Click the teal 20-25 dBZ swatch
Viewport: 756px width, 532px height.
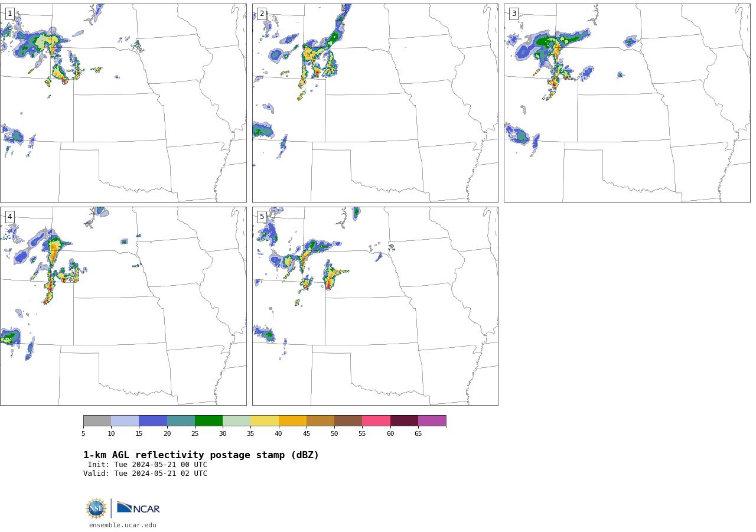181,421
